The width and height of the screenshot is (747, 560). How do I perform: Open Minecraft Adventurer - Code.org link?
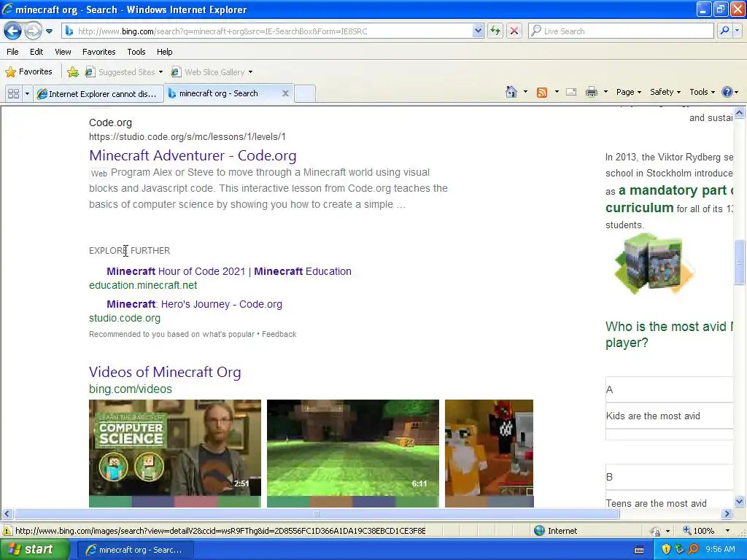tap(193, 155)
